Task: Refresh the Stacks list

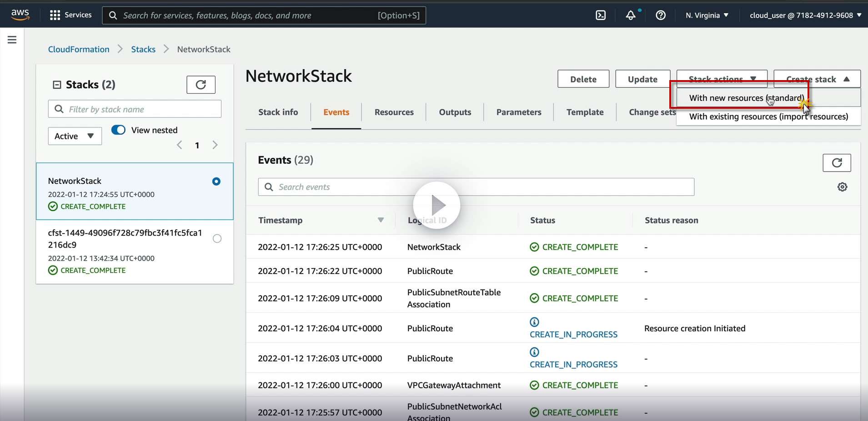Action: pos(201,85)
